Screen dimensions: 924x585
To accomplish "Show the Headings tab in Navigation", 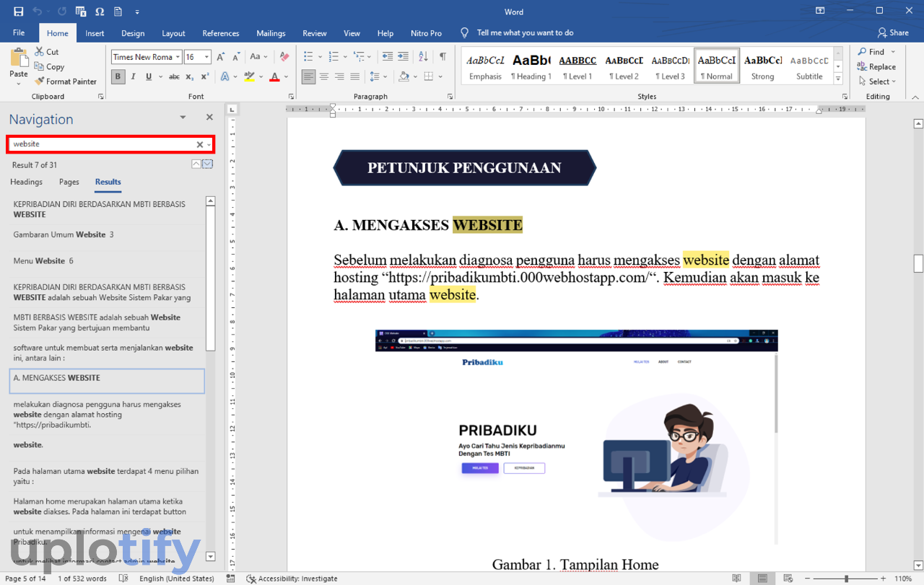I will point(26,182).
